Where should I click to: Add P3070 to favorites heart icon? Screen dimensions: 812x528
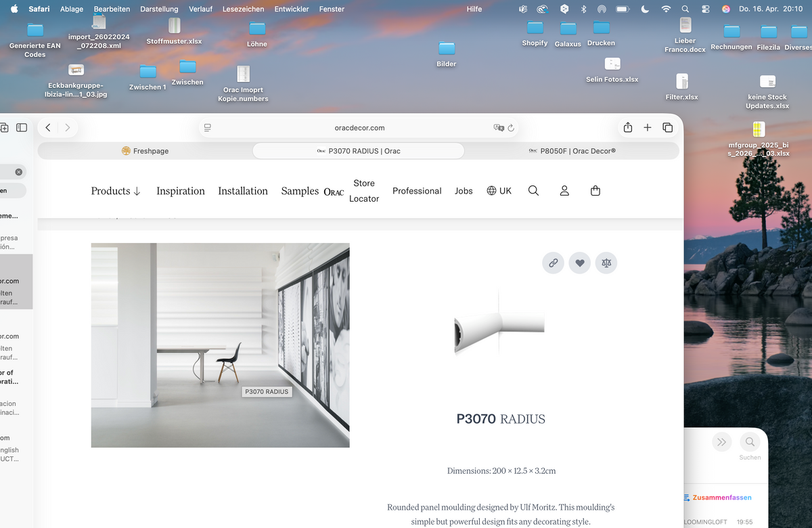click(579, 263)
